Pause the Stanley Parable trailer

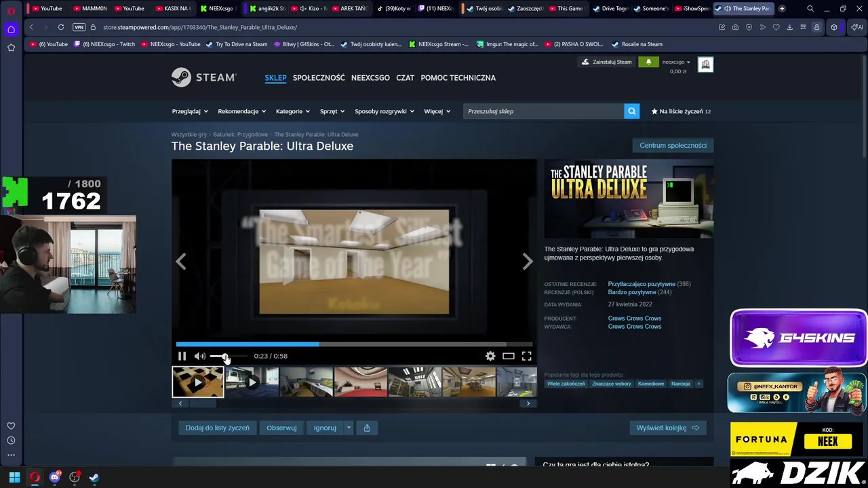[x=182, y=356]
